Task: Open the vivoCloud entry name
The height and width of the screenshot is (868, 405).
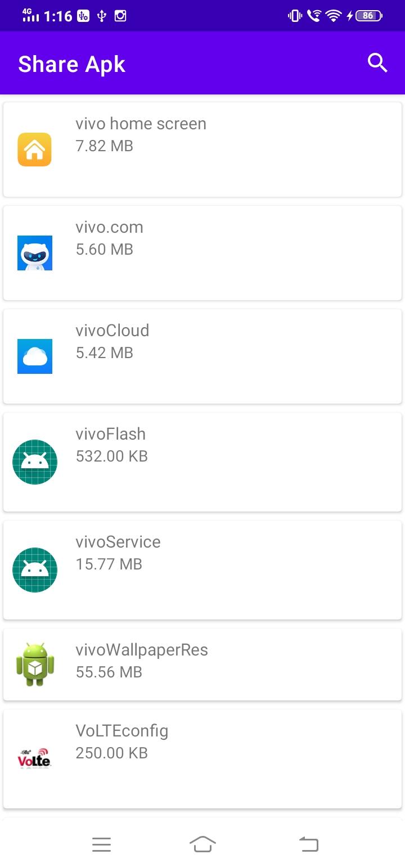Action: [112, 331]
